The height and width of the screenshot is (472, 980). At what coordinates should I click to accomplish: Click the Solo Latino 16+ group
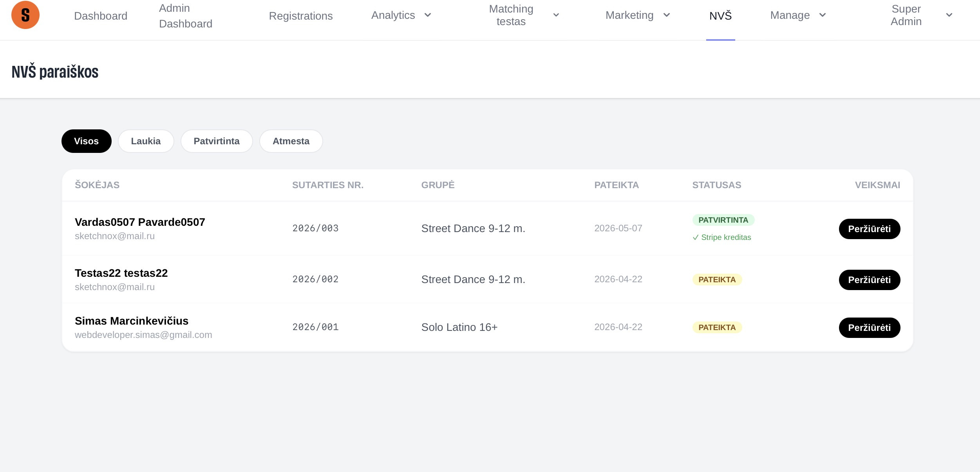(x=459, y=327)
